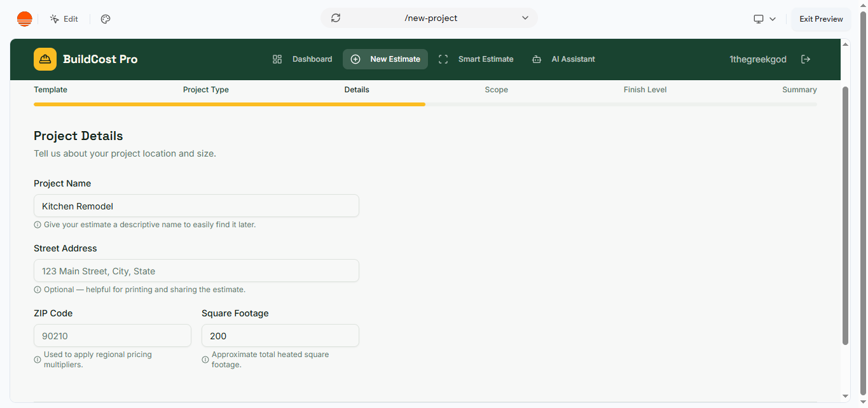Select the Scope step
The image size is (868, 408).
(x=496, y=90)
